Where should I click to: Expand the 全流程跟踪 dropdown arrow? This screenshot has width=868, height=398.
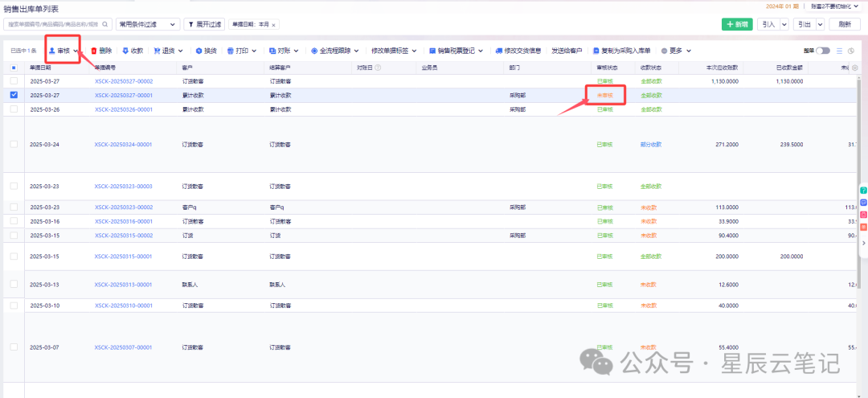click(x=357, y=51)
